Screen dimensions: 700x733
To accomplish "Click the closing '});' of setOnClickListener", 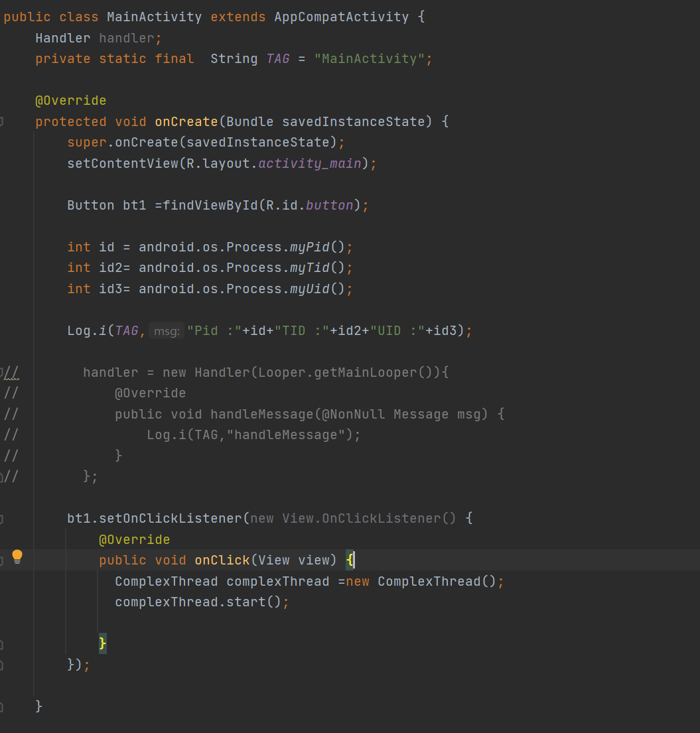I will coord(79,664).
